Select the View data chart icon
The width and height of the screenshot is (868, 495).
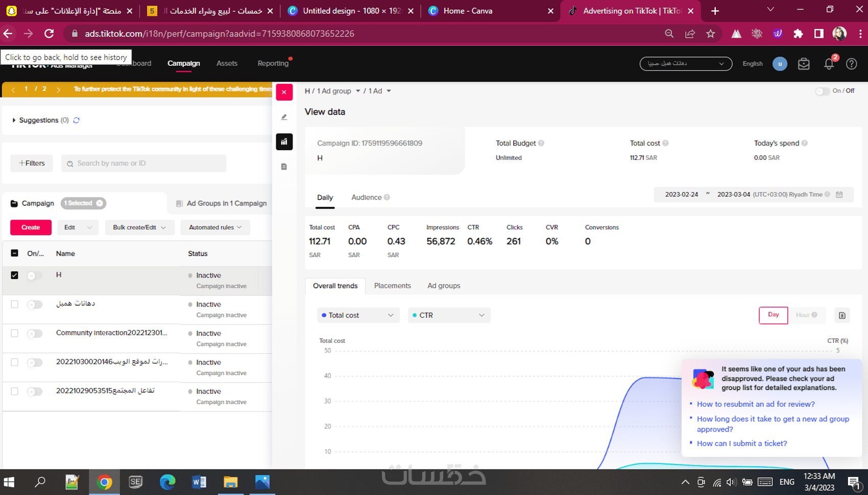tap(284, 142)
